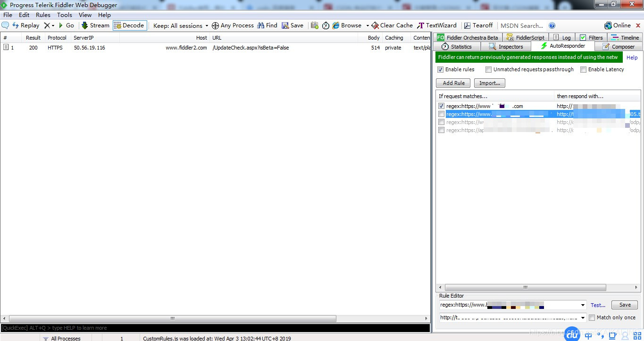Screen dimensions: 644x341
Task: Open the Timeline tab
Action: tap(625, 37)
